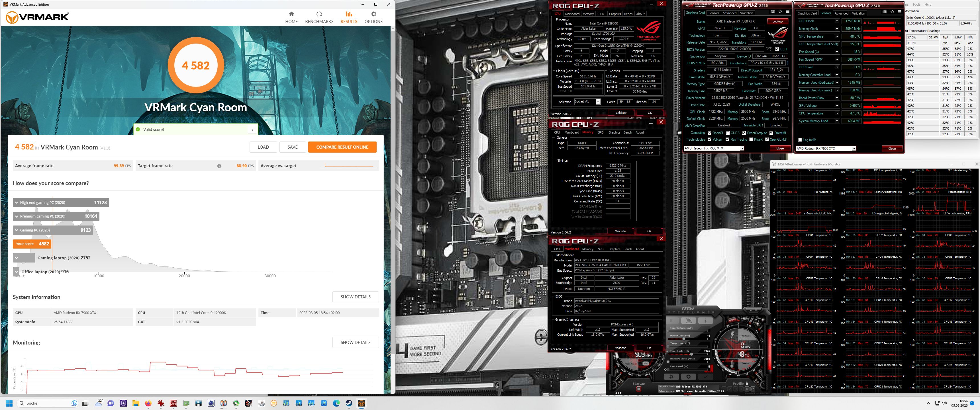980x410 pixels.
Task: Toggle the DirectCompute checkbox in GPU-Z
Action: [x=744, y=133]
